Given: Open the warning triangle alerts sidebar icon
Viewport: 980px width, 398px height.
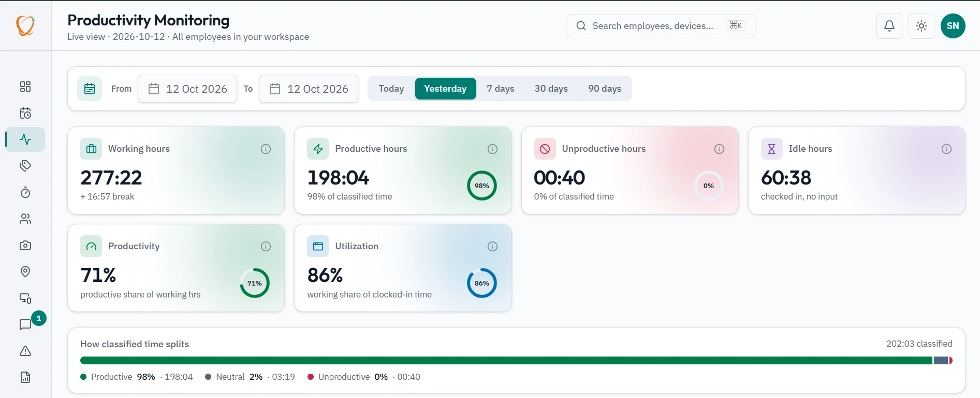Looking at the screenshot, I should click(x=25, y=351).
